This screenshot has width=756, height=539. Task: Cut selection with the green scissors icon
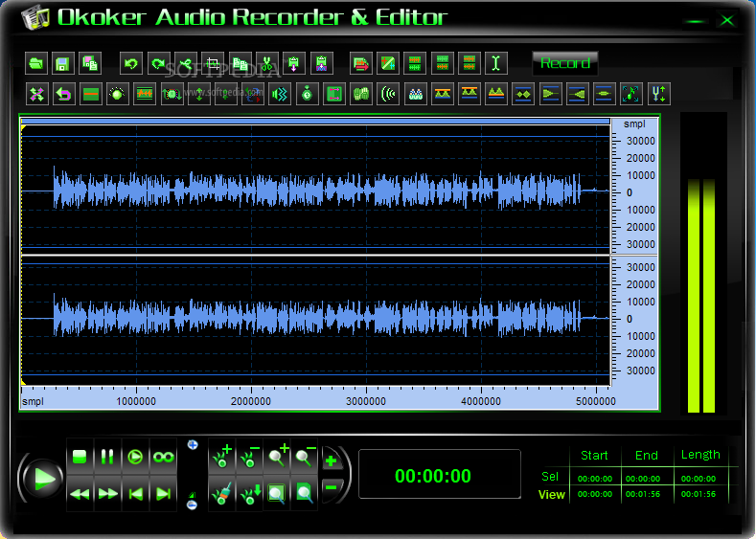[267, 63]
